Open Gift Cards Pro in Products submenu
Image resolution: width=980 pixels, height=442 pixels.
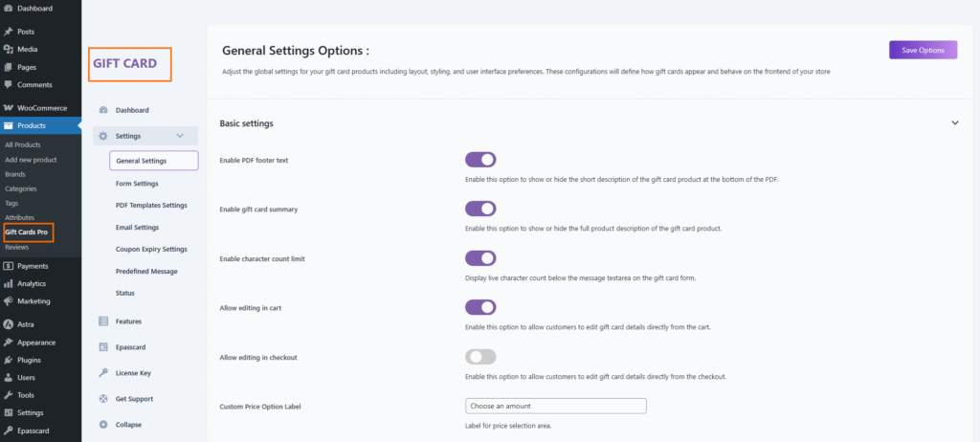click(x=27, y=232)
